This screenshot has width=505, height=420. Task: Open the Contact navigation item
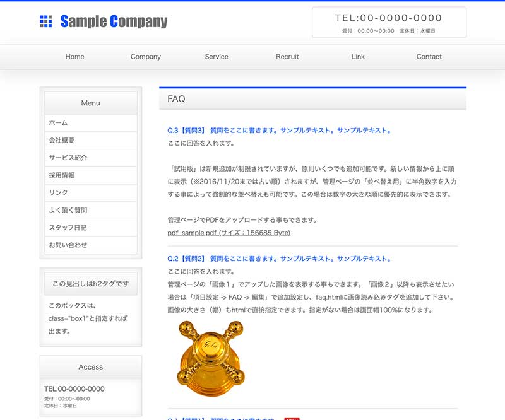(x=429, y=57)
